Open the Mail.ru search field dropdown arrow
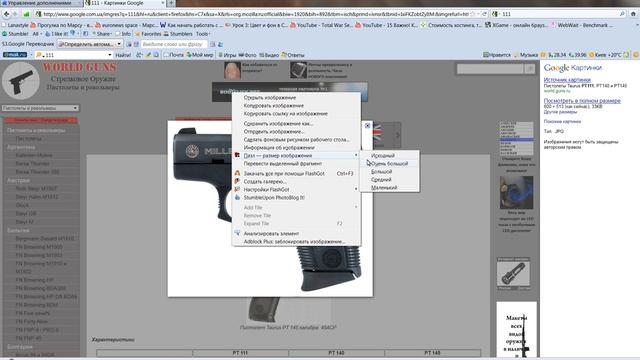This screenshot has height=360, width=640. [x=109, y=55]
